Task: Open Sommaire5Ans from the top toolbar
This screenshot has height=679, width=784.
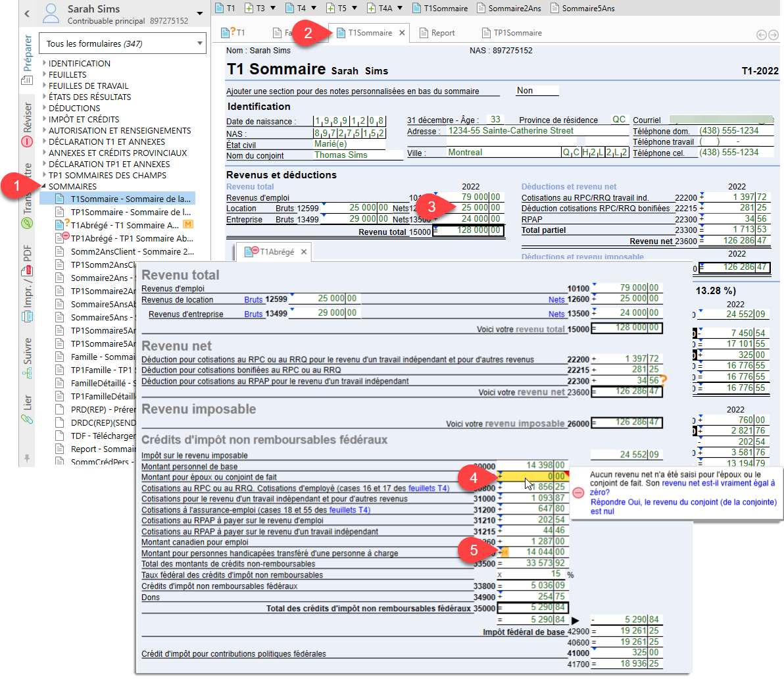Action: pyautogui.click(x=583, y=8)
